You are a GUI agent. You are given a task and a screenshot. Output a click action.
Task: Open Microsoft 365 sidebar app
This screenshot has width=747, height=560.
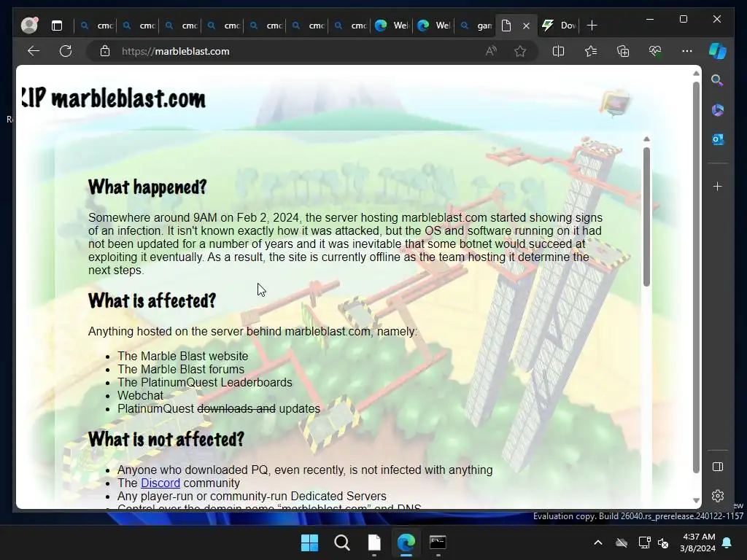click(x=718, y=110)
